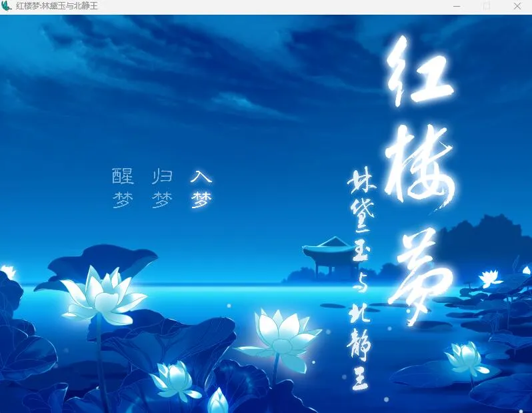Image resolution: width=532 pixels, height=413 pixels.
Task: Click the butterfly app icon in title bar
Action: (7, 6)
